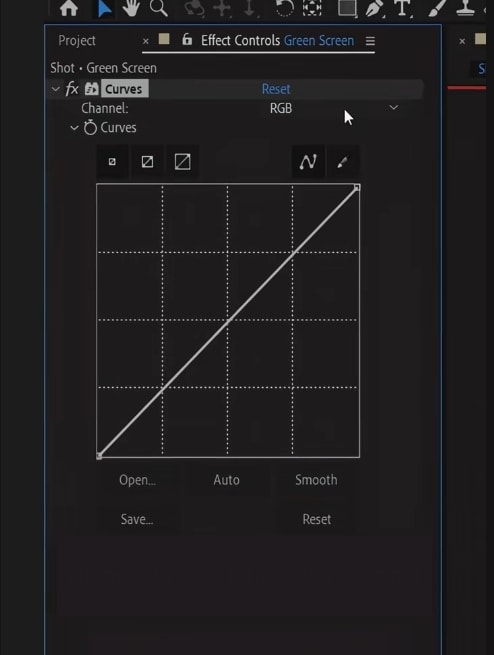Image resolution: width=494 pixels, height=655 pixels.
Task: Select the Hand tool
Action: click(x=131, y=8)
